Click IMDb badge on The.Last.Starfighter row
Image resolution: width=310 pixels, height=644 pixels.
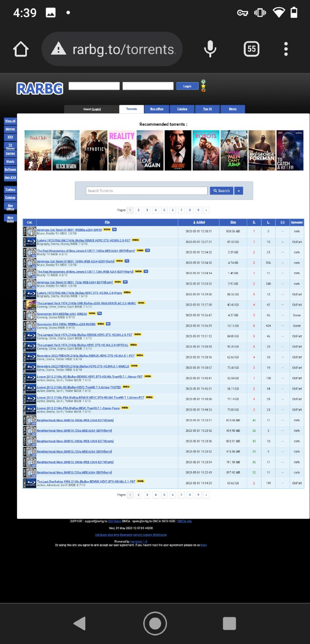point(140,481)
